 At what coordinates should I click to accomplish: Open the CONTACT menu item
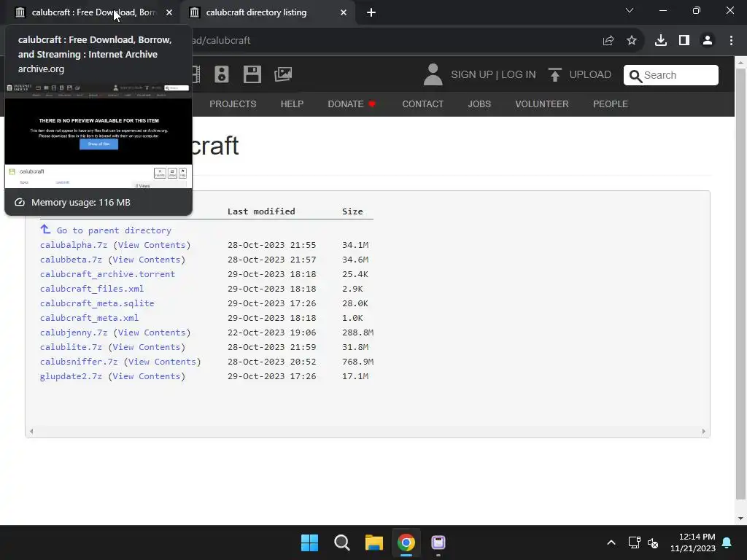tap(422, 104)
